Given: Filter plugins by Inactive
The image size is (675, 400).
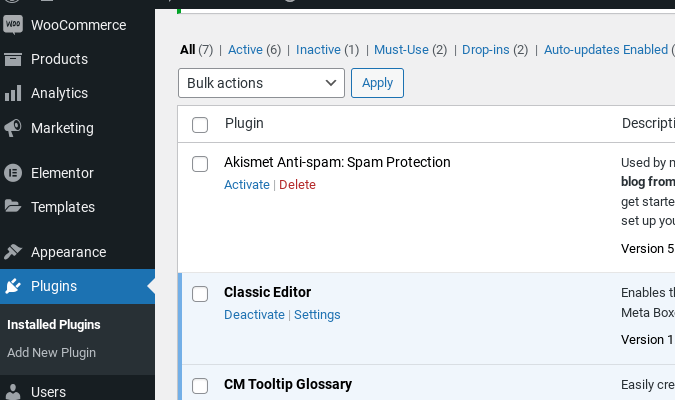Looking at the screenshot, I should click(x=318, y=50).
